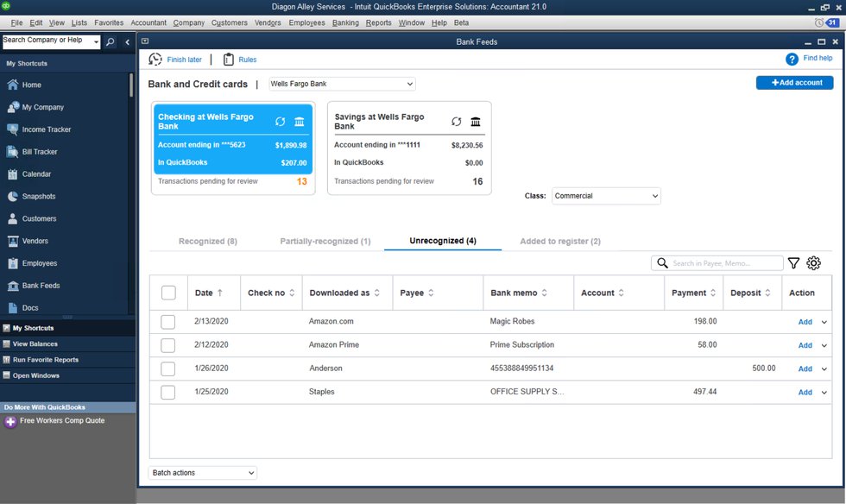Open the Reports menu
846x504 pixels.
378,22
